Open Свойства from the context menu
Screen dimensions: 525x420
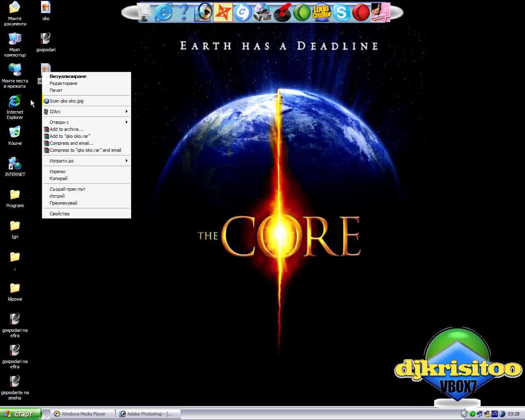pyautogui.click(x=87, y=214)
